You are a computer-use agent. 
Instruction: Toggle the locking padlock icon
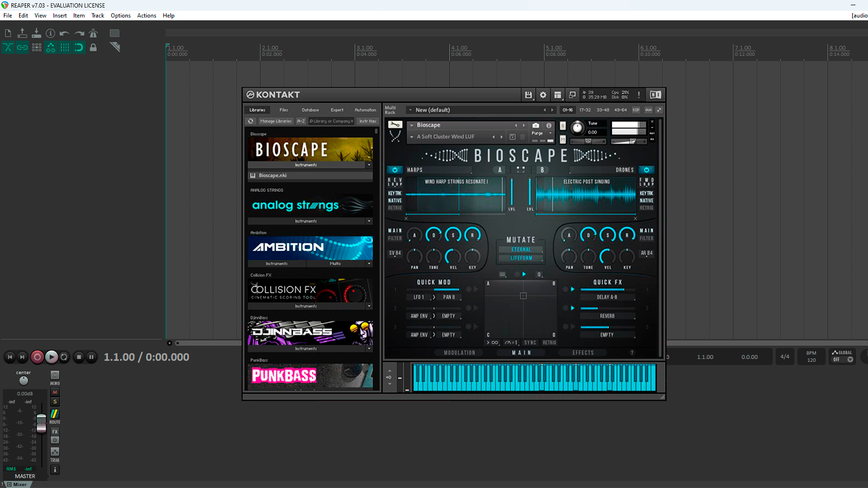click(93, 47)
